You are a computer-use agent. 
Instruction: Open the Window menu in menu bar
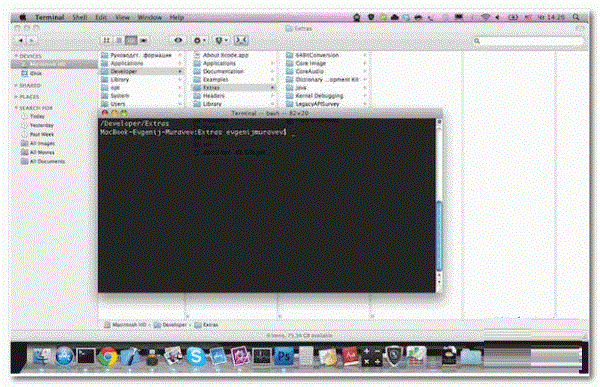click(150, 17)
